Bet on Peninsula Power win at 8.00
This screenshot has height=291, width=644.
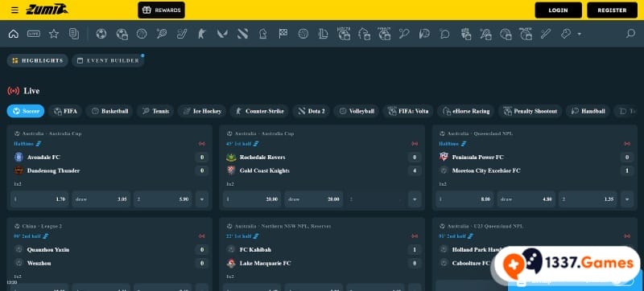[x=464, y=199]
